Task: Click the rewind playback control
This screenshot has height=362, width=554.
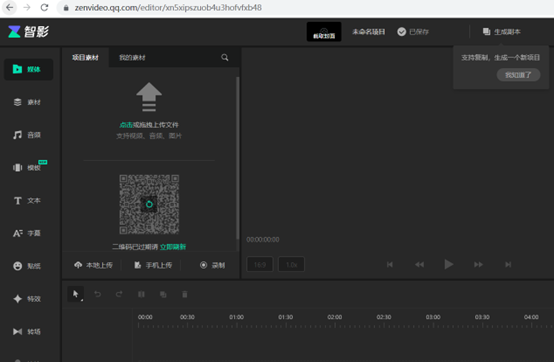Action: tap(419, 265)
